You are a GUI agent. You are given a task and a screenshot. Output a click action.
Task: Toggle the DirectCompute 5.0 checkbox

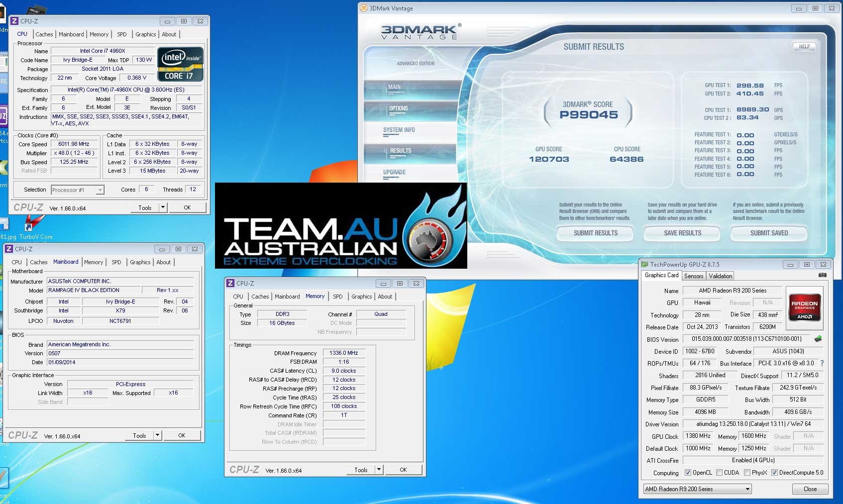pyautogui.click(x=774, y=473)
